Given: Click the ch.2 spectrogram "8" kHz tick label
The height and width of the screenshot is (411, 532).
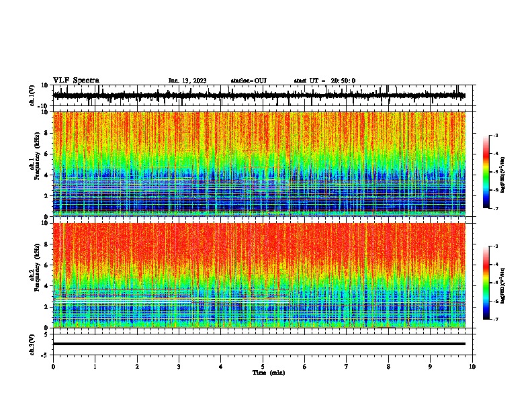Looking at the screenshot, I should [47, 244].
